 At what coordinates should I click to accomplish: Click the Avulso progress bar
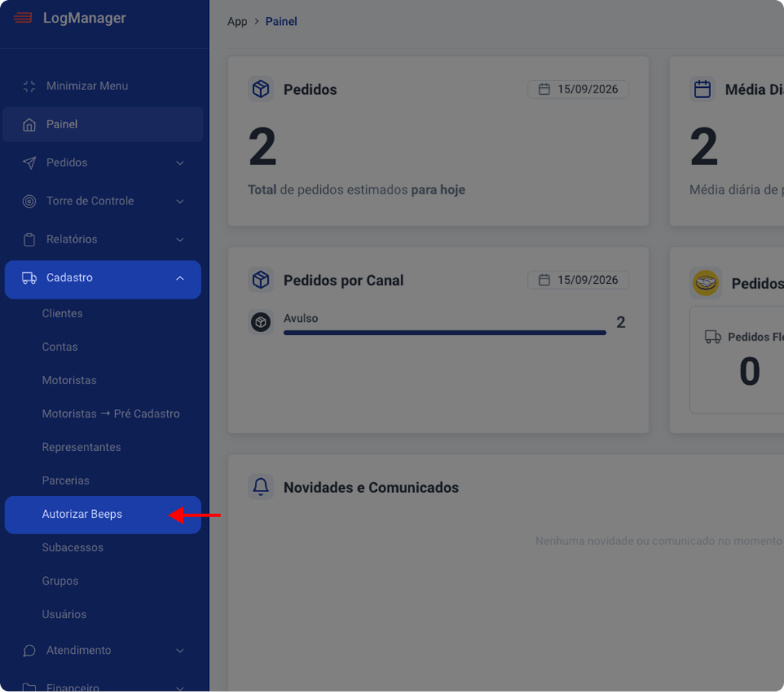(444, 332)
